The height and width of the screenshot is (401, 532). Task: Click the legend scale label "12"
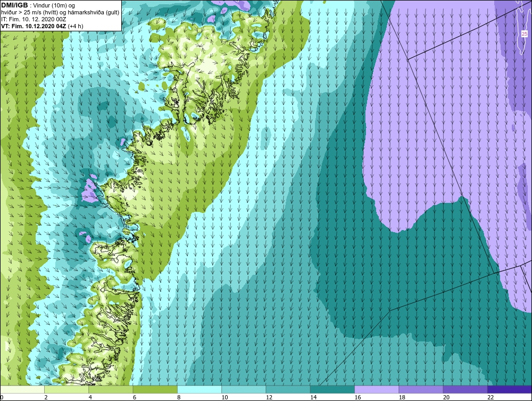click(269, 398)
